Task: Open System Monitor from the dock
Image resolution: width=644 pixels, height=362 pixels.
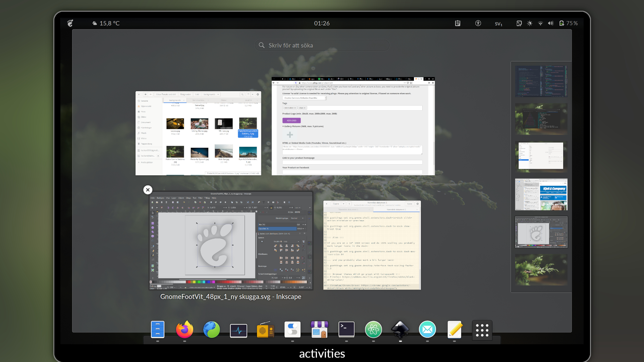Action: (x=238, y=330)
